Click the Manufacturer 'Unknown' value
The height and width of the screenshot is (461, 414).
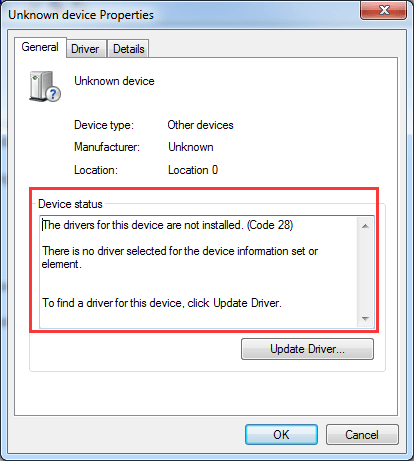click(x=191, y=147)
